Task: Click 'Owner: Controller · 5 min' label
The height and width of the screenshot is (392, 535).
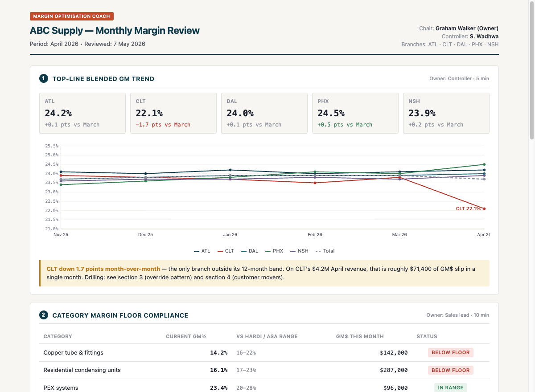Action: click(x=459, y=78)
